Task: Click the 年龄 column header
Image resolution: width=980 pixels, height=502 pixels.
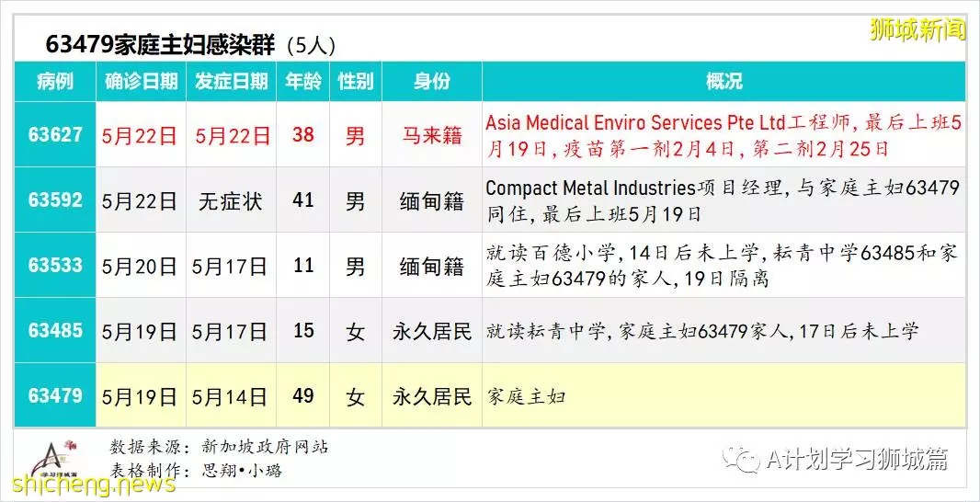Action: (303, 81)
